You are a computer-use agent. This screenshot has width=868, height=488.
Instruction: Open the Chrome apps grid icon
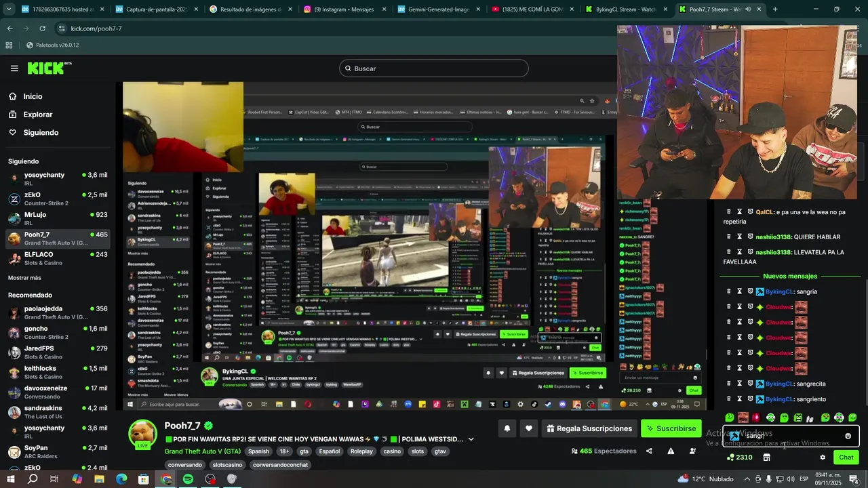click(9, 45)
